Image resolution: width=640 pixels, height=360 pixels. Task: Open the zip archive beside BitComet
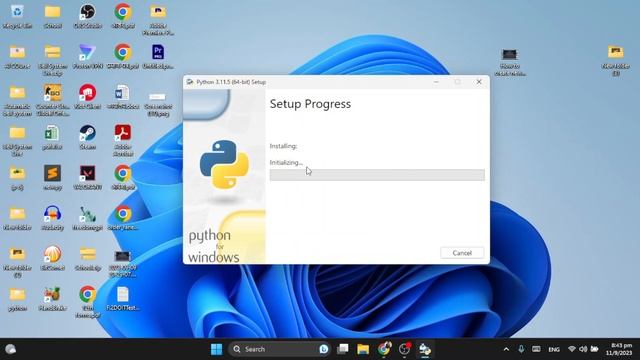click(88, 259)
